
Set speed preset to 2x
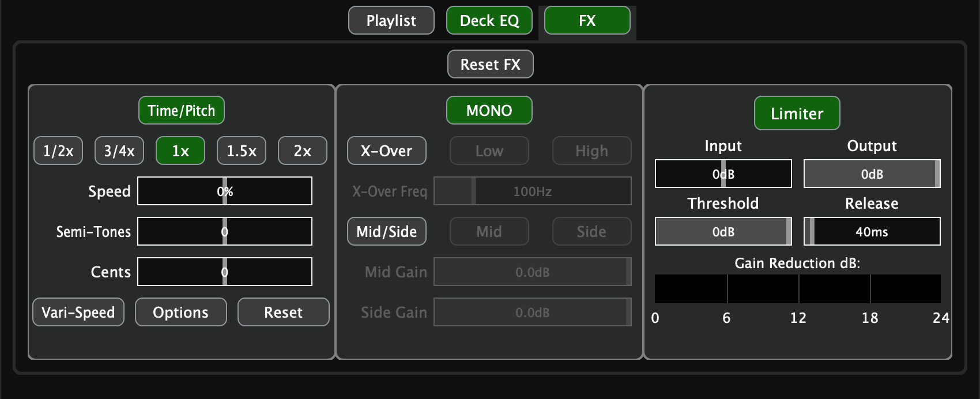303,150
